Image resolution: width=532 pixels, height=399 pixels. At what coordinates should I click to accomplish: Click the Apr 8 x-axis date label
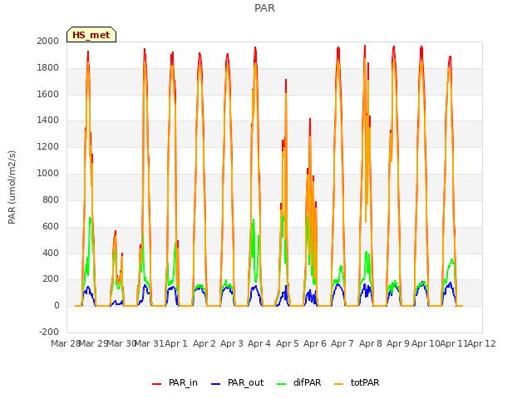point(371,343)
